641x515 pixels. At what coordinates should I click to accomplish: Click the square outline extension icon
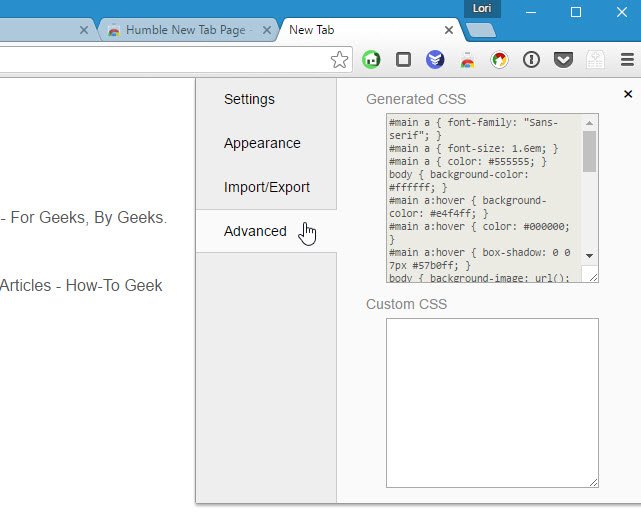tap(403, 60)
